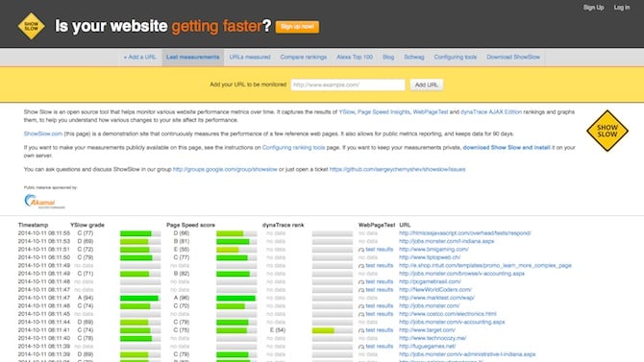The height and width of the screenshot is (362, 644).
Task: Open the costco.com electronics URL
Action: point(448,314)
